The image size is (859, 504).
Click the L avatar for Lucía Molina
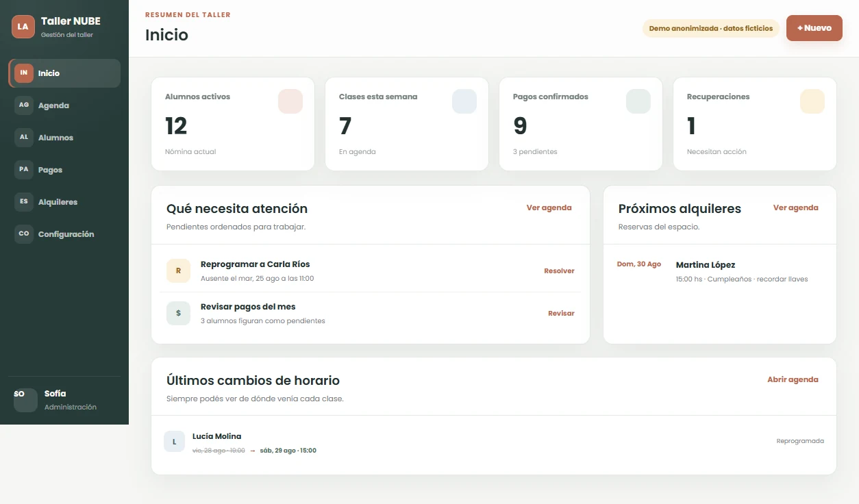[x=174, y=442]
